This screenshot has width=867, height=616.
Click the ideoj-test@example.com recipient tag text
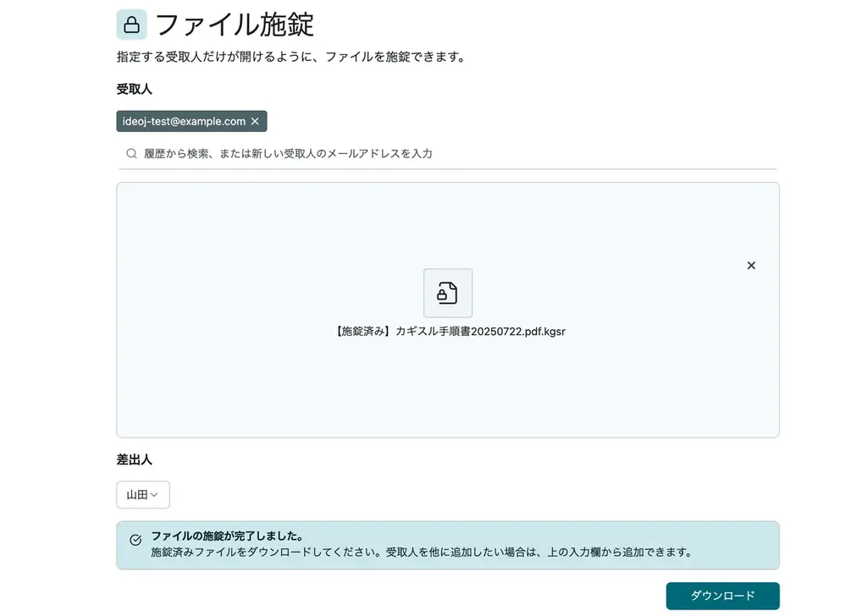[x=184, y=122]
